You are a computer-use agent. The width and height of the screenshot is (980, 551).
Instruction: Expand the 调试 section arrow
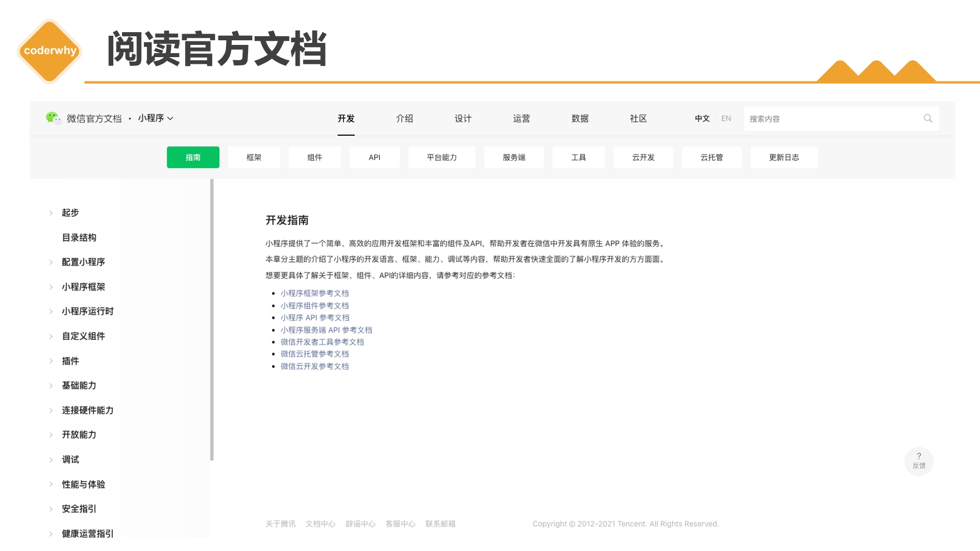51,460
